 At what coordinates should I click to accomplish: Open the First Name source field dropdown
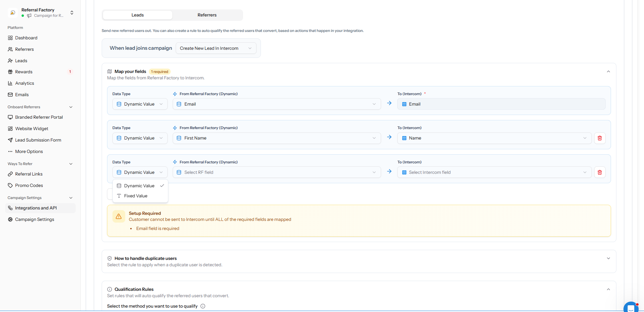(277, 138)
